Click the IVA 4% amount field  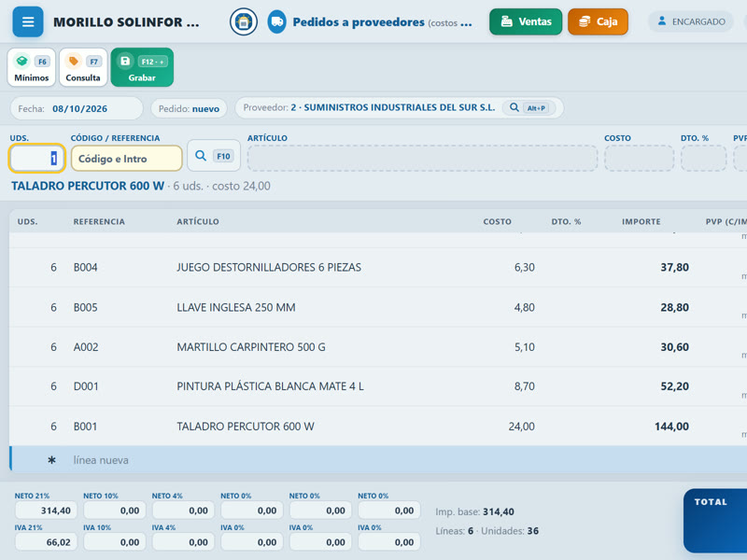[x=183, y=542]
